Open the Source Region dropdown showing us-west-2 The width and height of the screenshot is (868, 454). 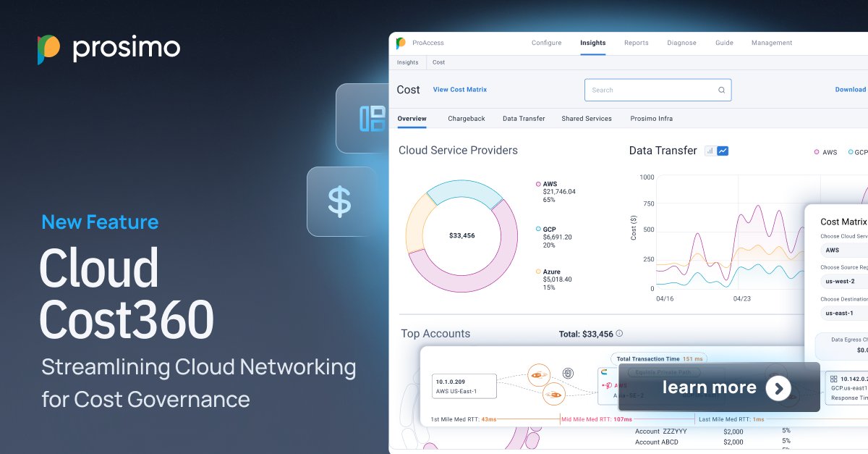click(844, 281)
